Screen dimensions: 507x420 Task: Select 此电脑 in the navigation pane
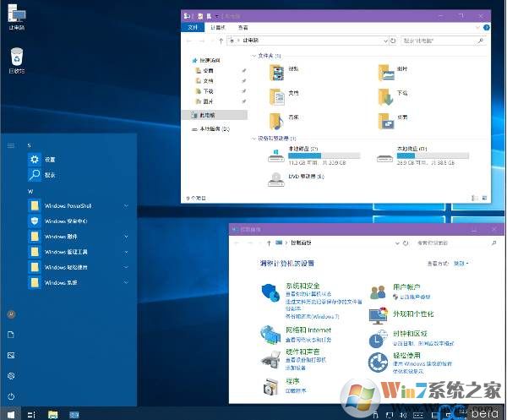tap(208, 115)
